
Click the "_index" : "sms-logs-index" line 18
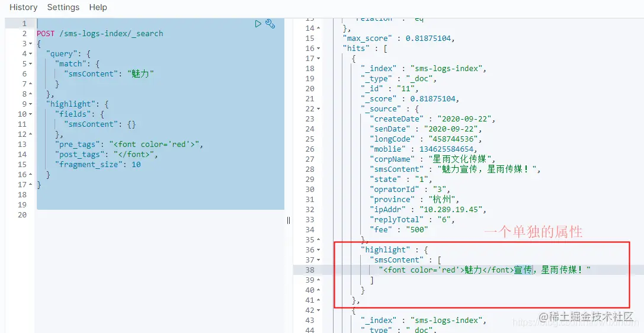(x=424, y=69)
